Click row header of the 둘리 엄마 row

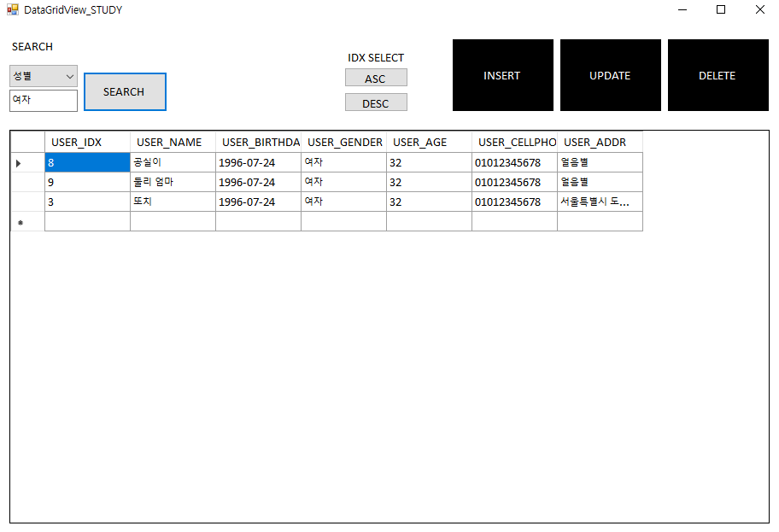coord(27,182)
